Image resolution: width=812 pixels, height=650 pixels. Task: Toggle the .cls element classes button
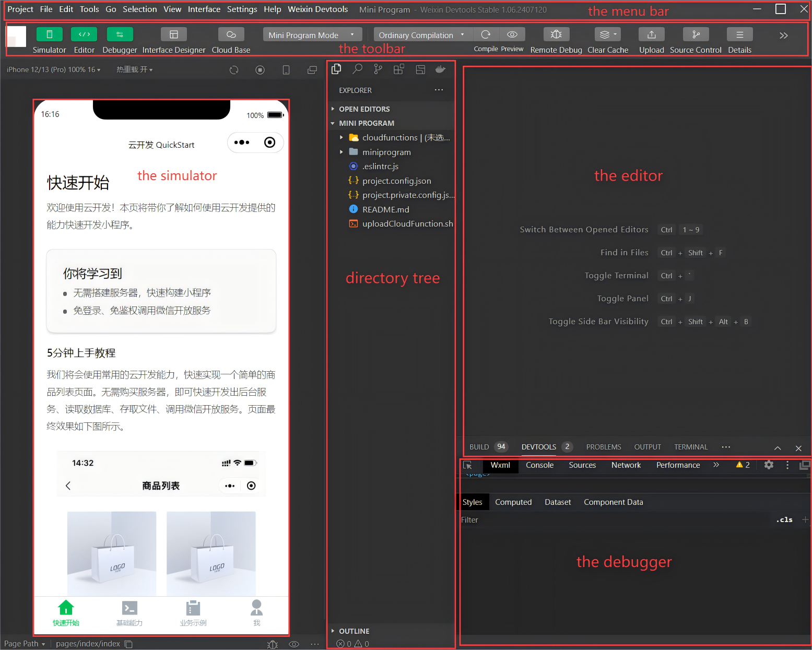pos(784,519)
